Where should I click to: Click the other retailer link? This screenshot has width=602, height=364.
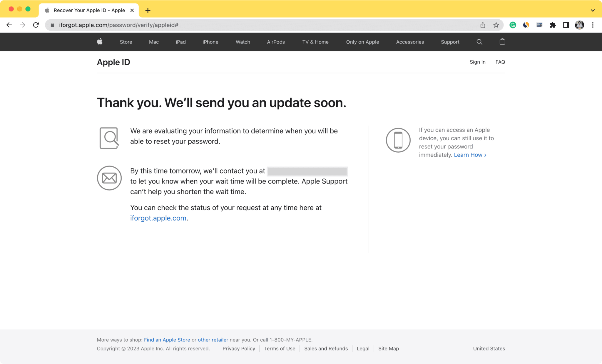213,340
